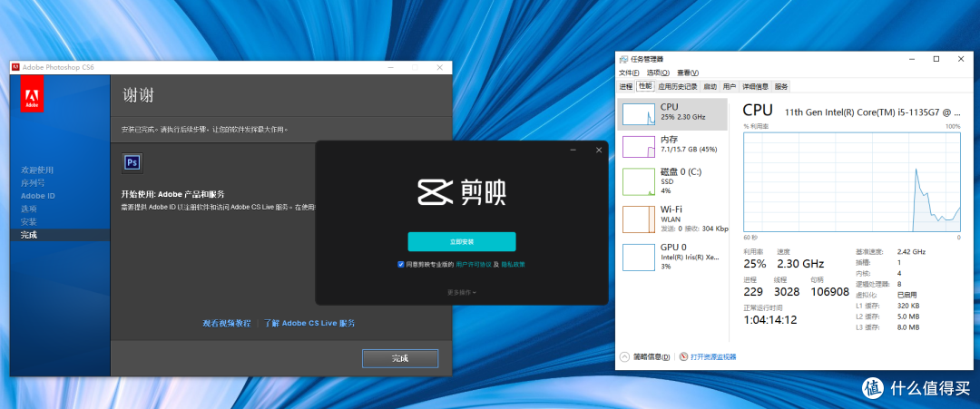Viewport: 980px width, 409px height.
Task: Uncheck 同意剪映专业版的 agreement checkbox
Action: coord(401,264)
